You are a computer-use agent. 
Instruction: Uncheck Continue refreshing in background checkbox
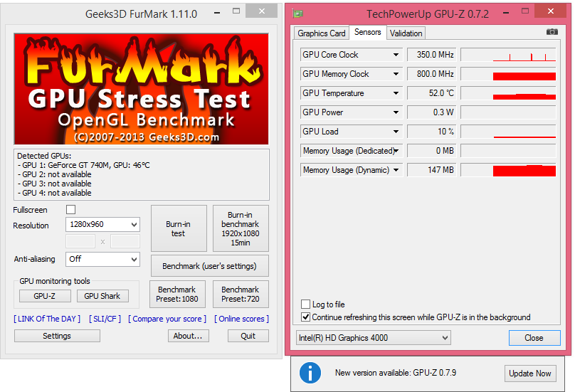tap(305, 317)
